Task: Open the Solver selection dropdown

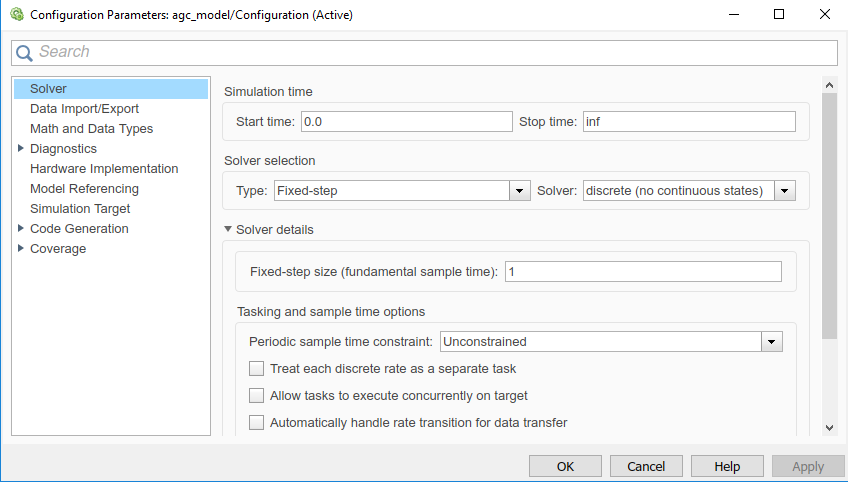Action: coord(785,191)
